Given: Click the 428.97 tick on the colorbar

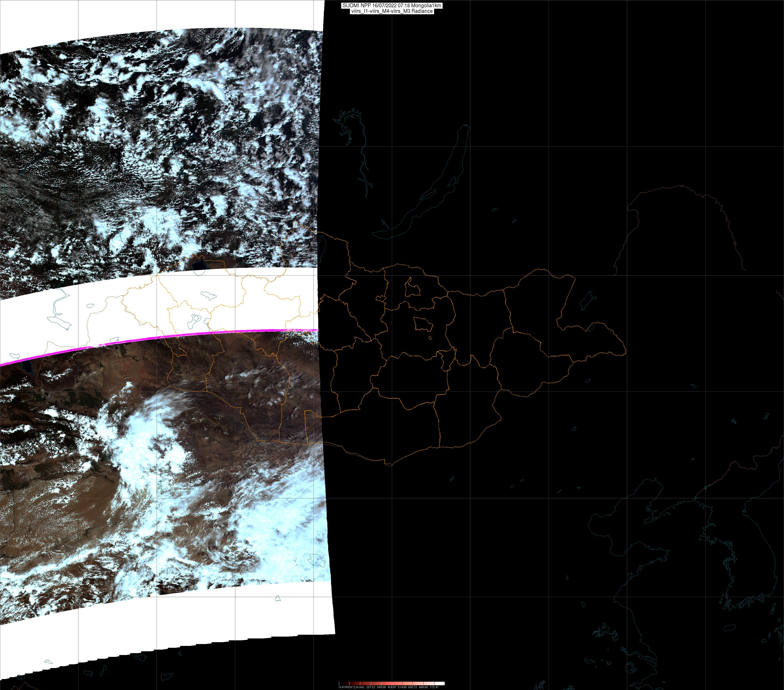Looking at the screenshot, I should [392, 683].
